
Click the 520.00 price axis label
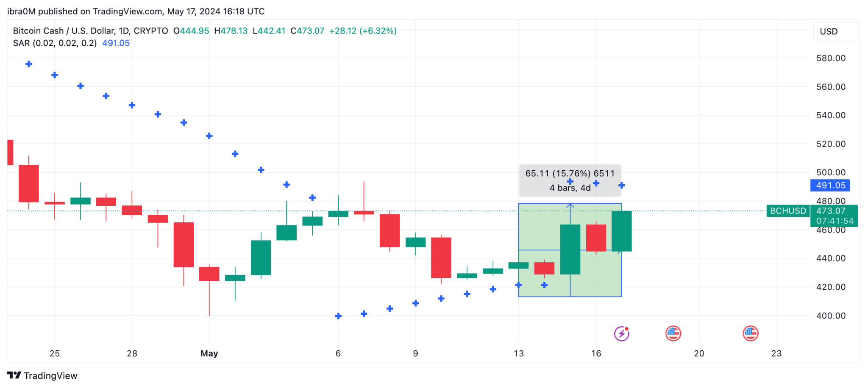(831, 144)
